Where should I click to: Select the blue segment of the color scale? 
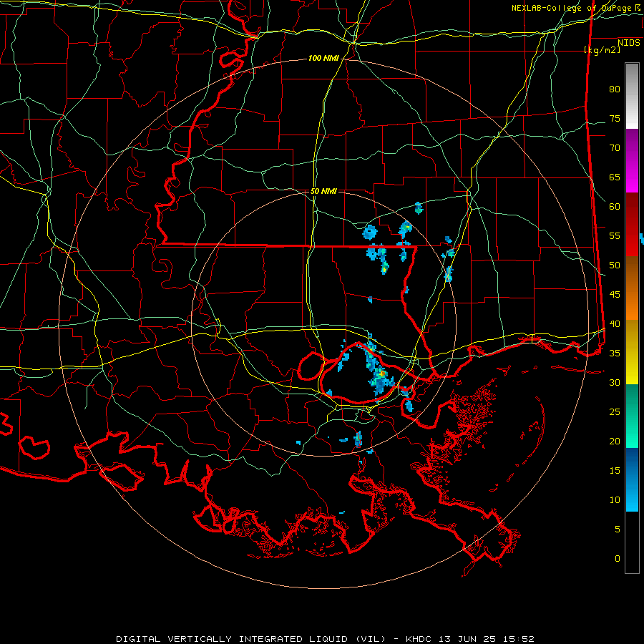(632, 479)
